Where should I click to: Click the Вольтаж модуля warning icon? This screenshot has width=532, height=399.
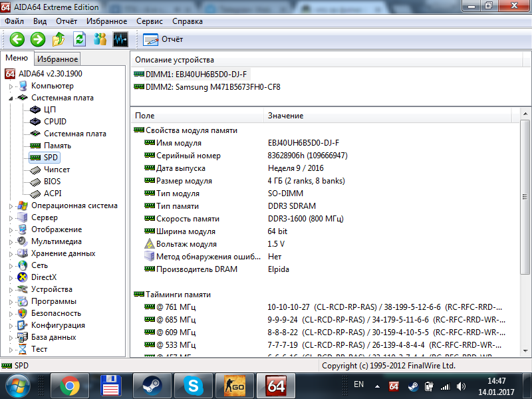[149, 244]
